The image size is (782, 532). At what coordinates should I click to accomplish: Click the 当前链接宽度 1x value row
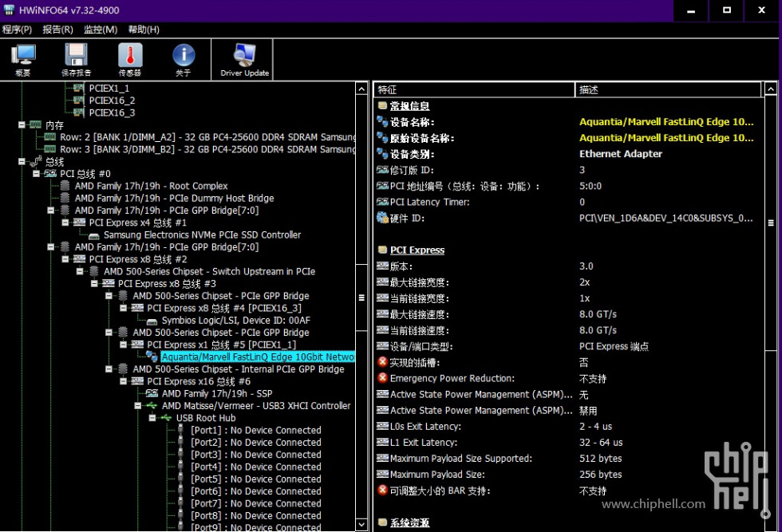point(568,298)
